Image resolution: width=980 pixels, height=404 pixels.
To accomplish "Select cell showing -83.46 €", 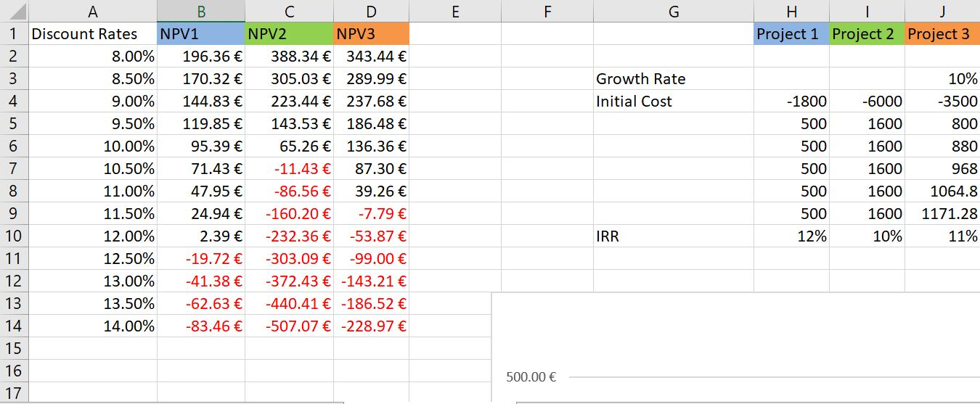I will coord(201,326).
